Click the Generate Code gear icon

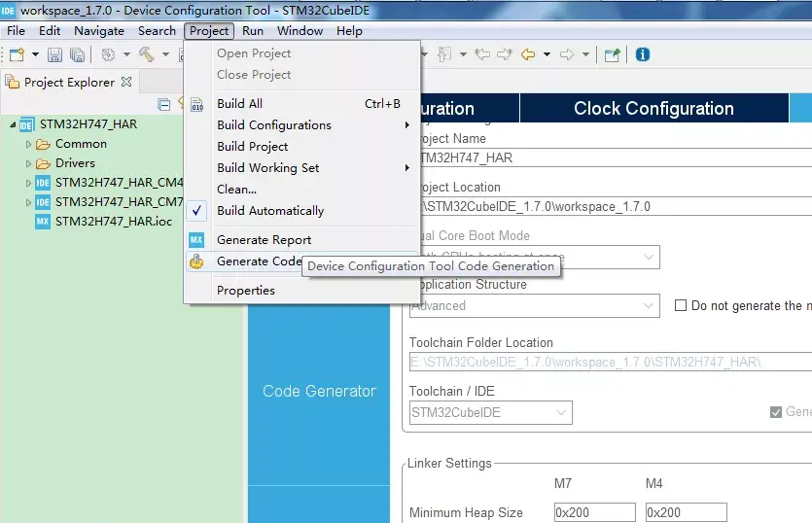[196, 262]
